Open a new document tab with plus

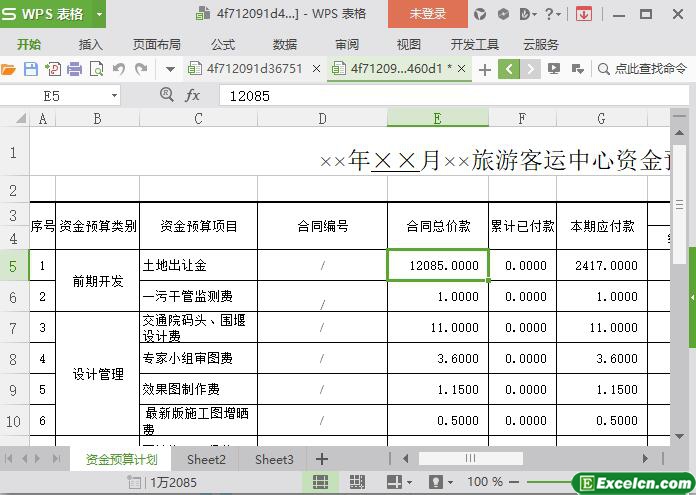tap(485, 69)
